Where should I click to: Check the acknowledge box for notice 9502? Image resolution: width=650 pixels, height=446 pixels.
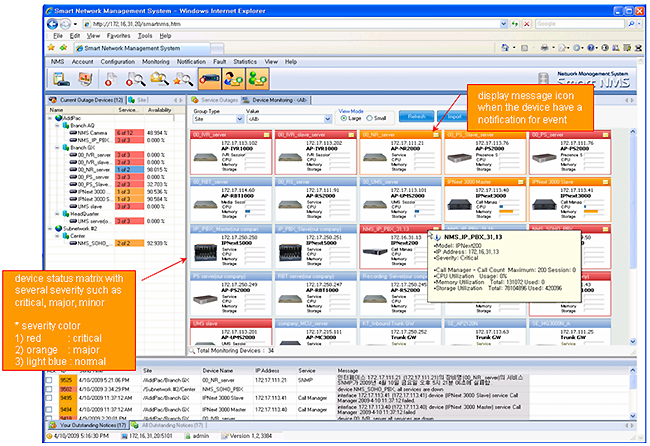pos(49,389)
